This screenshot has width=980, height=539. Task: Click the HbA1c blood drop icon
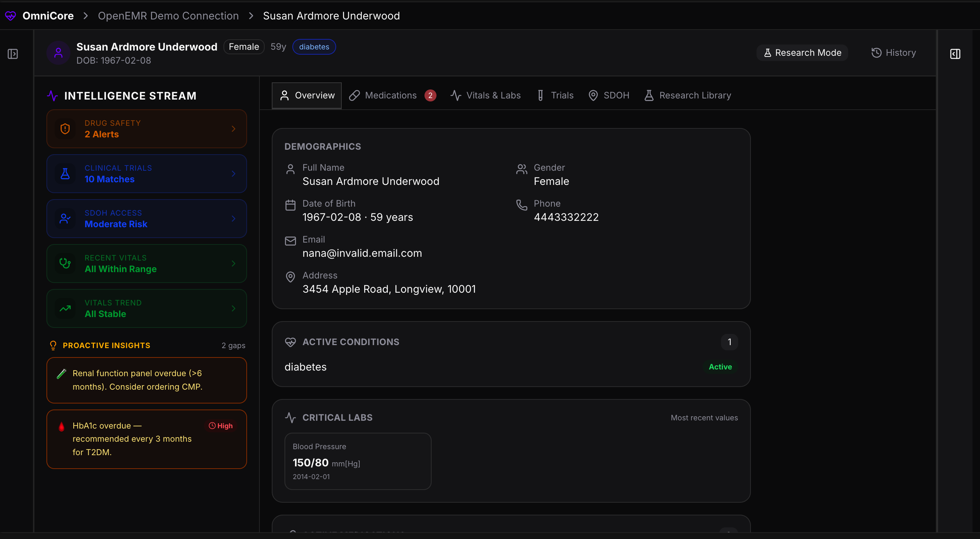point(61,426)
